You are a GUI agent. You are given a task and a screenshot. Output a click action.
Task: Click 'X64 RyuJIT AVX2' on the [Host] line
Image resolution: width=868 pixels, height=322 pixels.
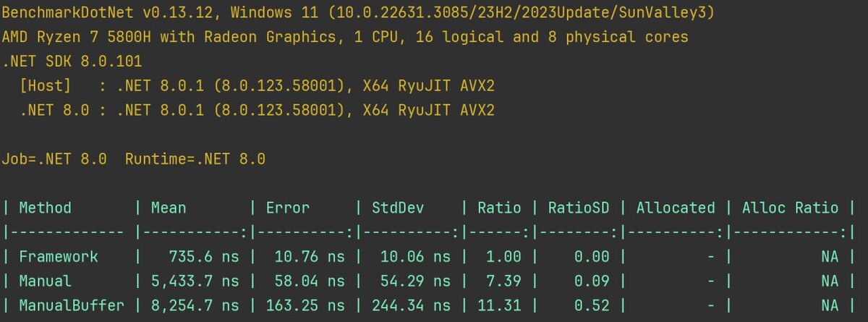pos(429,87)
